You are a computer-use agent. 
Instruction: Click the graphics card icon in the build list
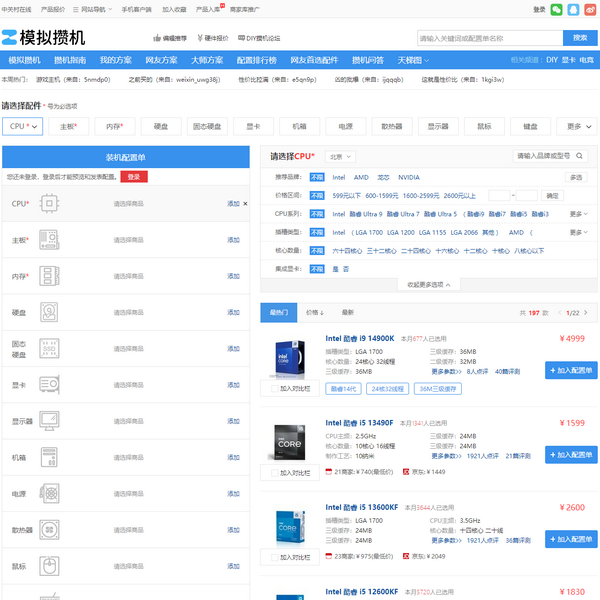point(50,385)
